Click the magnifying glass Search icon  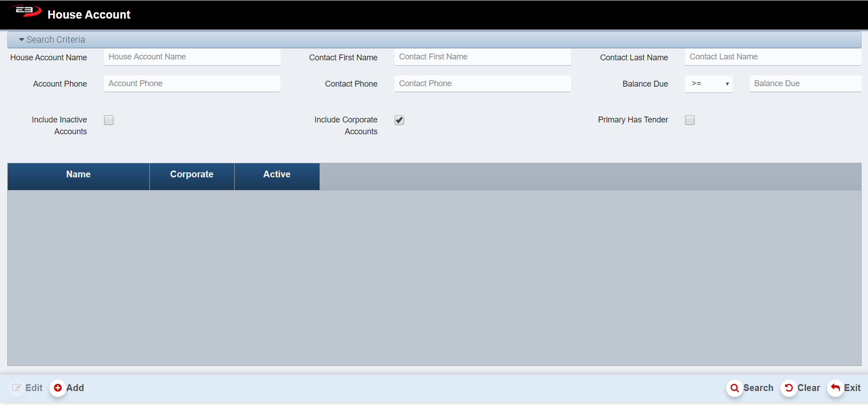pos(734,388)
